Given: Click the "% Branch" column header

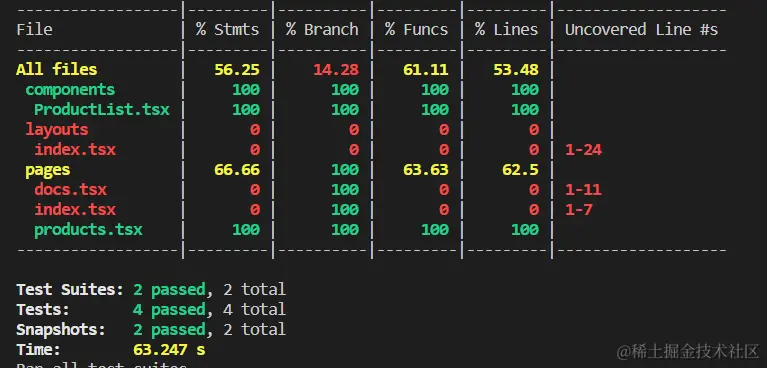Looking at the screenshot, I should (x=322, y=30).
